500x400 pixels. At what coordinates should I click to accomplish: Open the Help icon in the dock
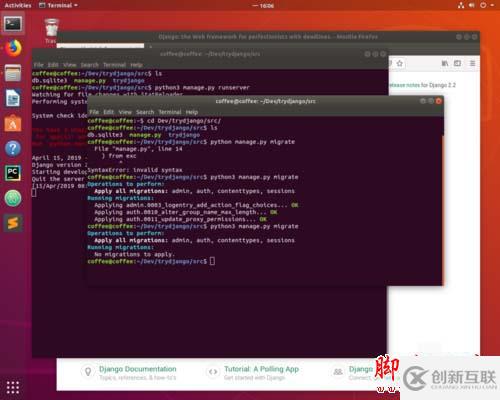[13, 148]
